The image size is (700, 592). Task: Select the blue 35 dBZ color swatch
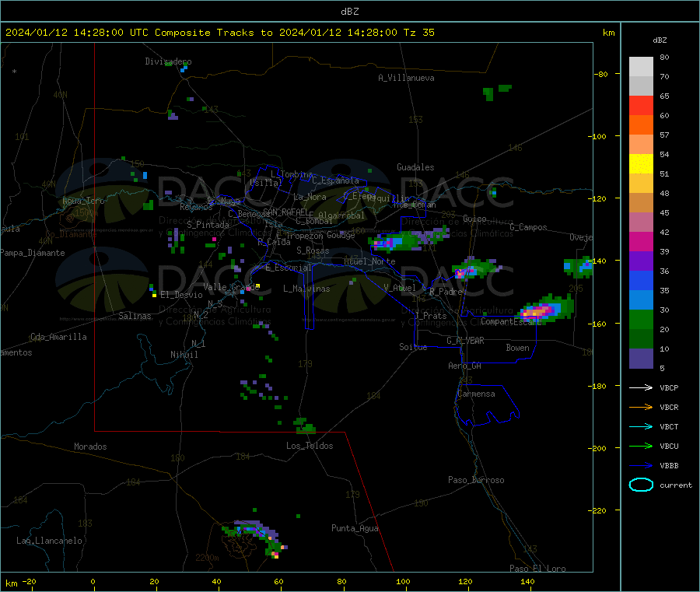click(x=641, y=280)
